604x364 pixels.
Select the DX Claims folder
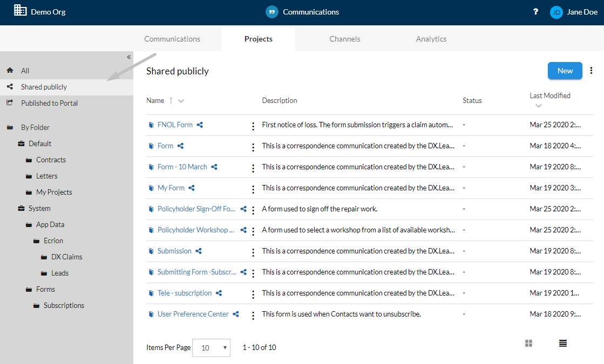pos(66,257)
